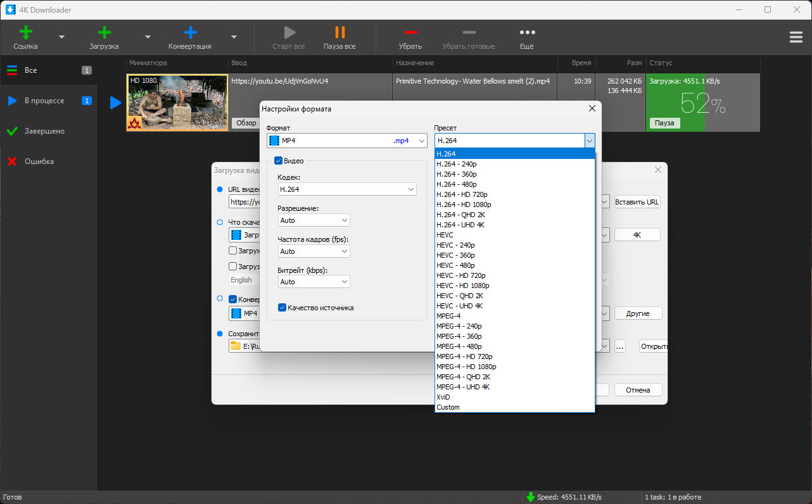Click the Другие button
The image size is (812, 504).
coord(638,313)
